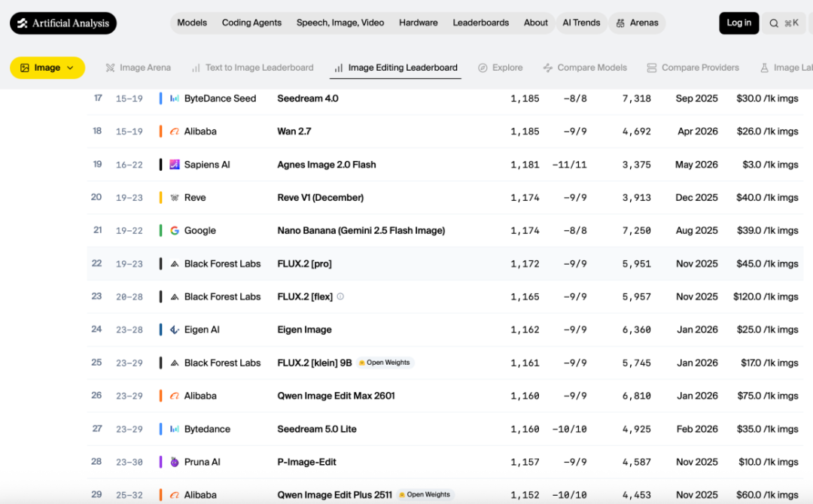Open Qwen Image Edit Max 2601 model
Image resolution: width=813 pixels, height=504 pixels.
tap(336, 396)
